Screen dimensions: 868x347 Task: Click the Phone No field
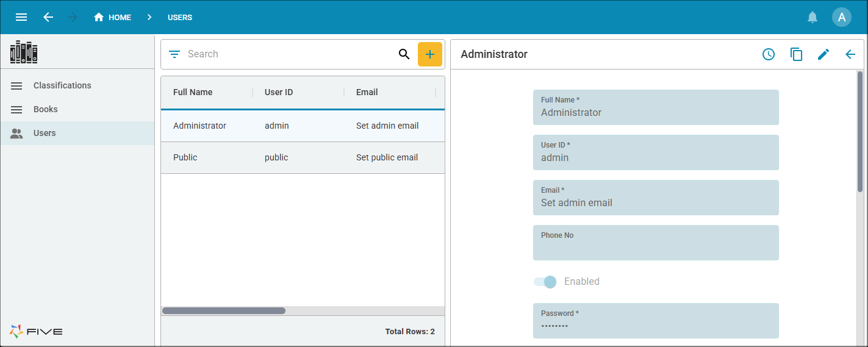click(656, 243)
